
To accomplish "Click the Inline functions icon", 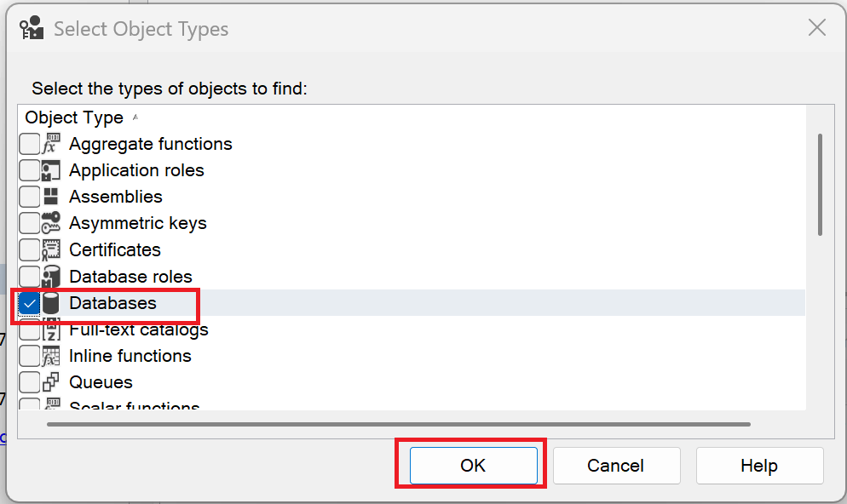I will point(51,356).
